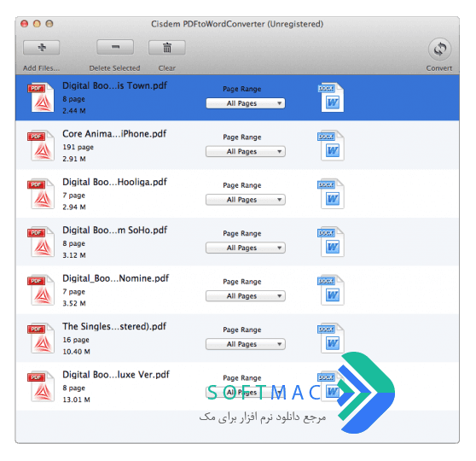Click PDF icon of Digital Boo...Hooliga.pdf
The width and height of the screenshot is (476, 461).
(x=41, y=194)
